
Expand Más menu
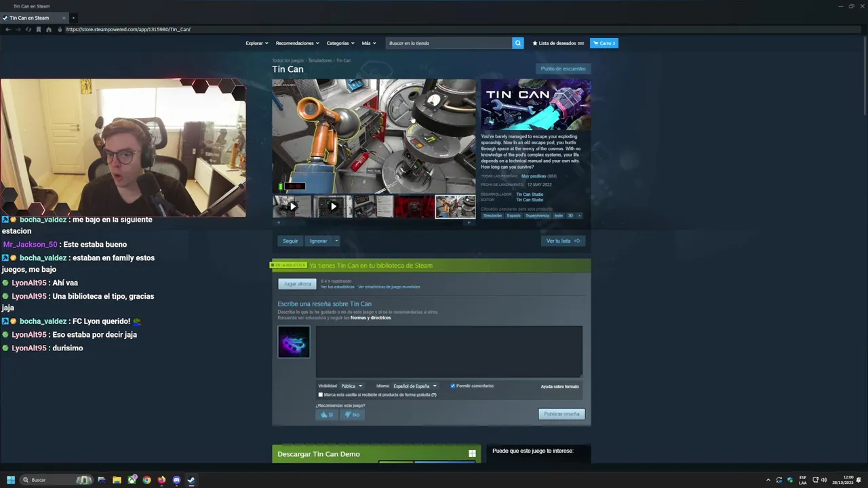coord(368,43)
